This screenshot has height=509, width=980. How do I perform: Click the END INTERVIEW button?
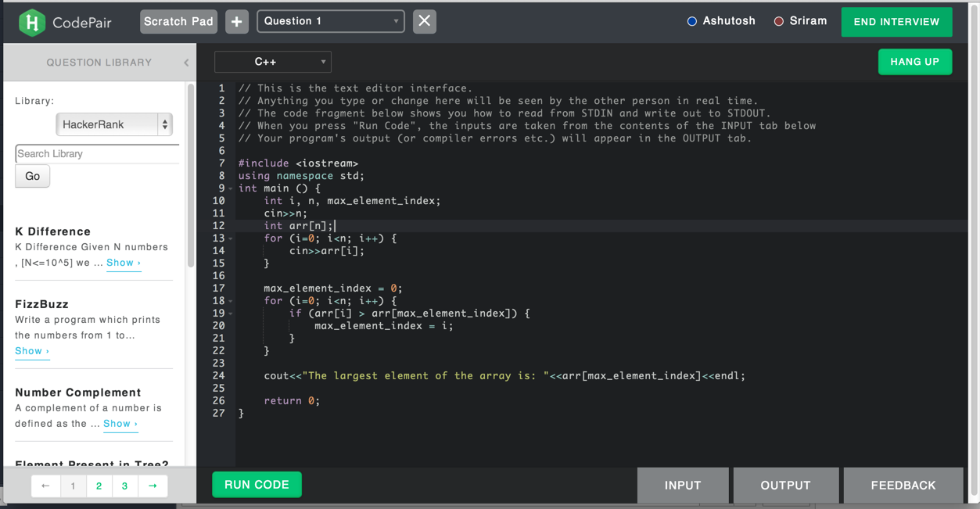[896, 22]
